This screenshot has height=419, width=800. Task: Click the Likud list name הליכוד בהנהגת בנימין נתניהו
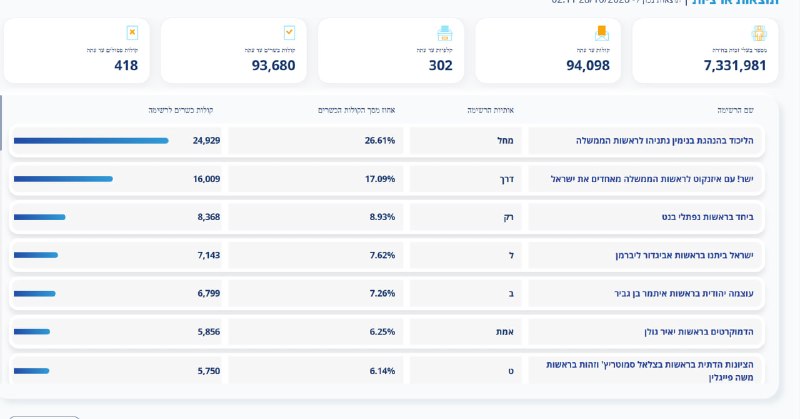click(664, 140)
